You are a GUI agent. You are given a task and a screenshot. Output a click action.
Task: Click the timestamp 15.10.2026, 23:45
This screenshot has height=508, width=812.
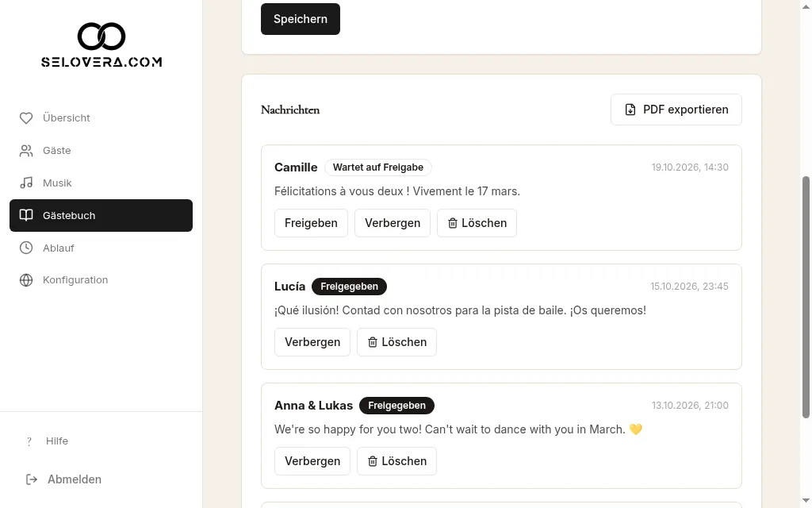(689, 287)
